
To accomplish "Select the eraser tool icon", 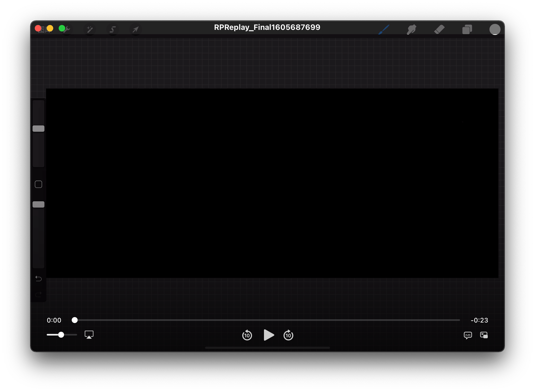I will pos(439,29).
